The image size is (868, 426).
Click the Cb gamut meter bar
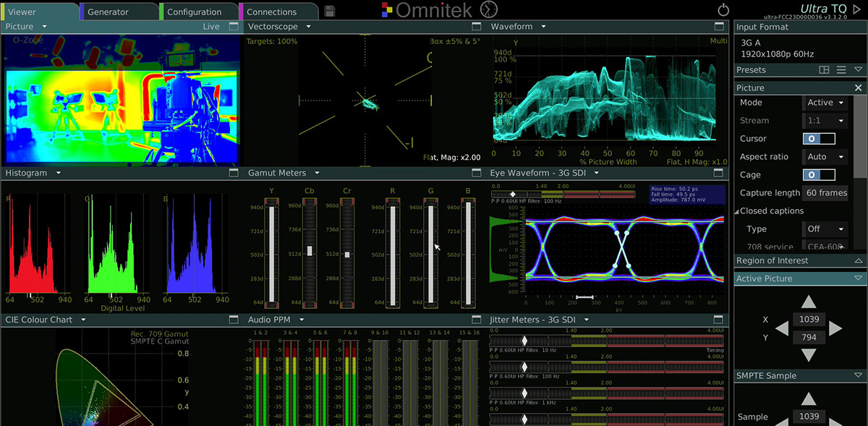tap(310, 254)
